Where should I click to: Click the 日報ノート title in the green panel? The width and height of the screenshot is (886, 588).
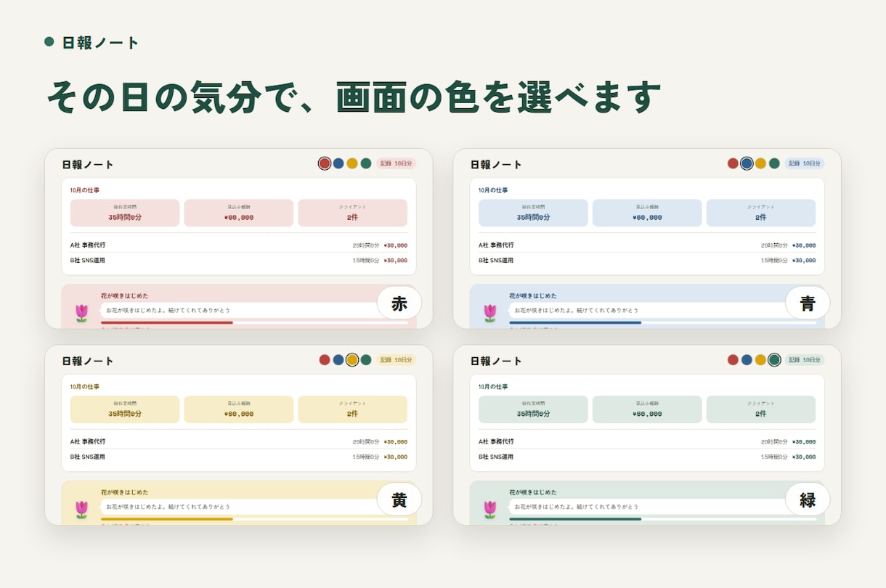pyautogui.click(x=496, y=361)
